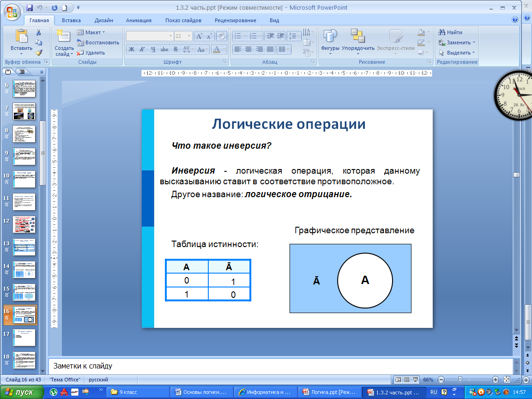Open the font name combo box dropdown
Viewport: 532px width, 399px height.
(x=171, y=36)
